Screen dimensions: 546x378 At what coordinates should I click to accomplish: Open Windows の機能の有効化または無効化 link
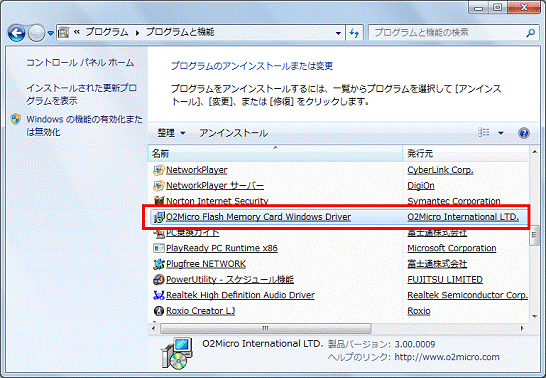click(x=84, y=126)
